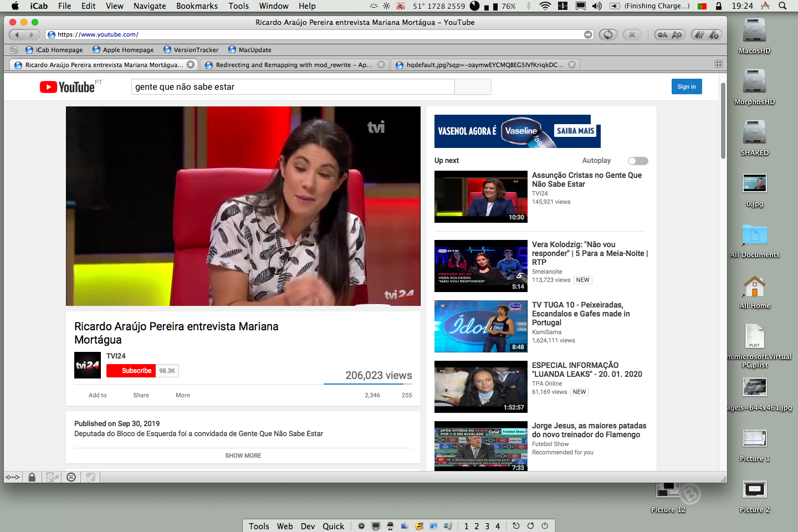798x532 pixels.
Task: Open the Add to menu
Action: point(98,395)
